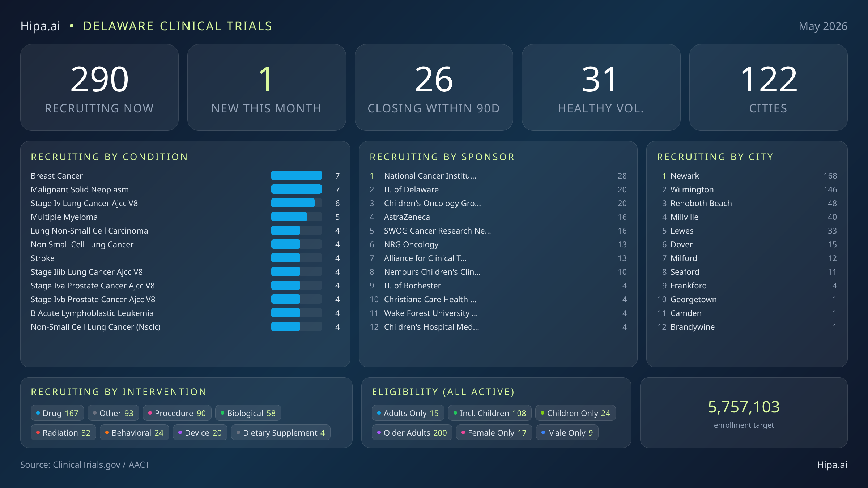Click the May 2026 date label
Viewport: 868px width, 488px height.
(823, 26)
